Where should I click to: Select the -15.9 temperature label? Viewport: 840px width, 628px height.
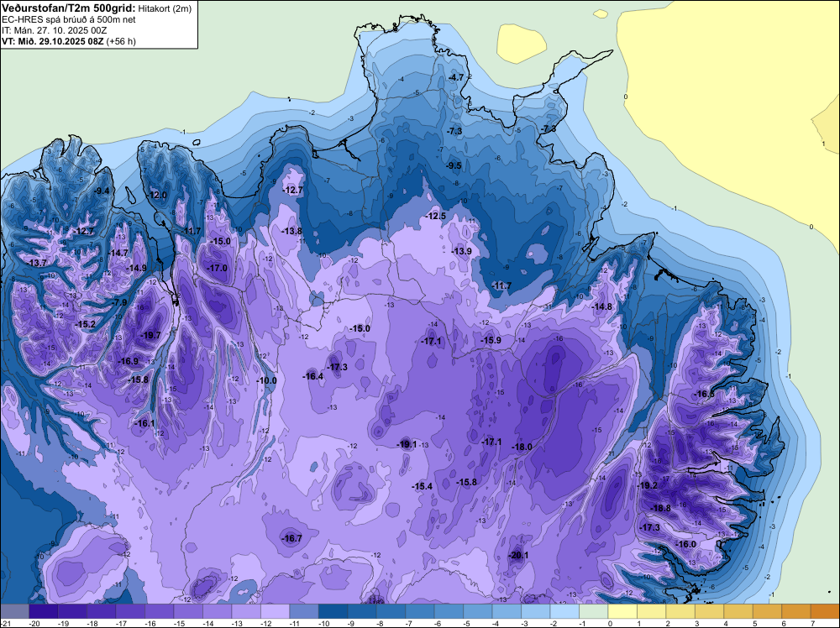click(x=491, y=340)
